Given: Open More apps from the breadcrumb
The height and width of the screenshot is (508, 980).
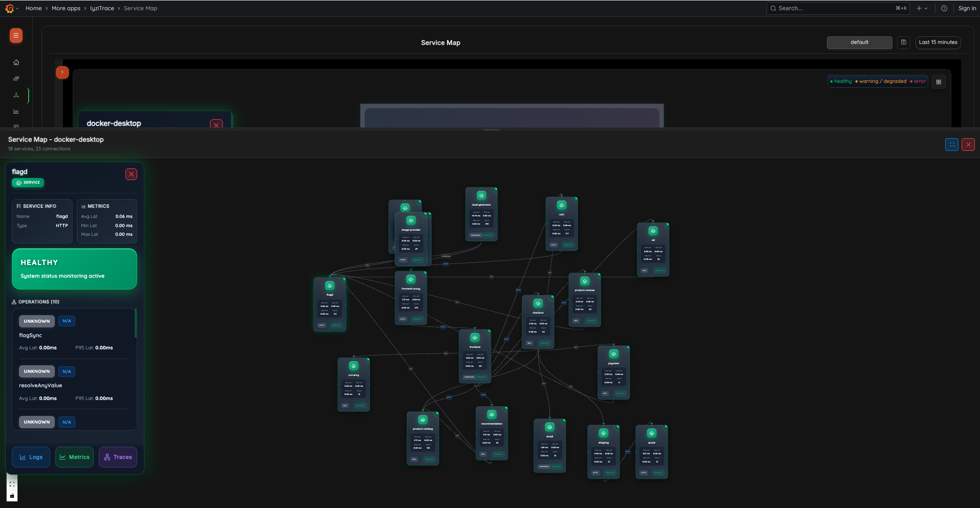Looking at the screenshot, I should (66, 8).
